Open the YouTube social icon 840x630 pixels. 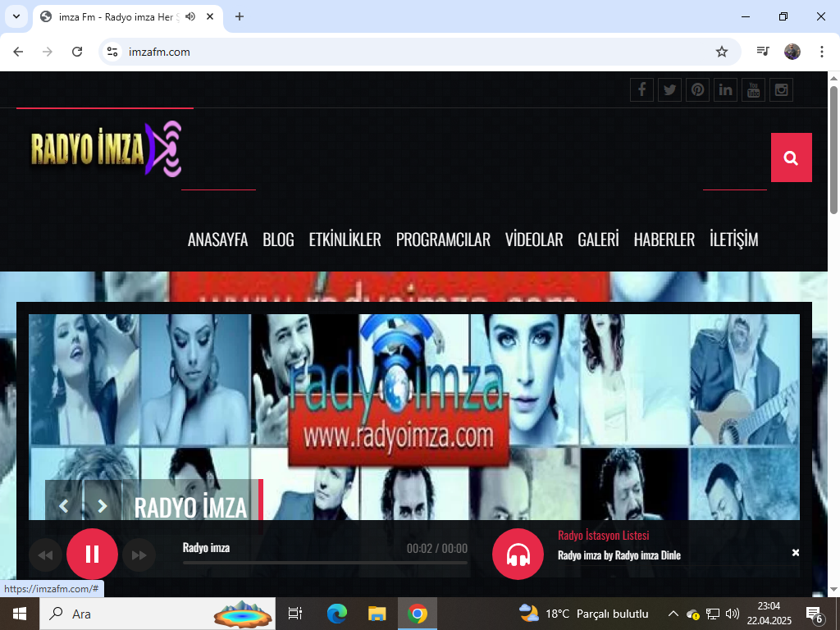click(x=753, y=89)
